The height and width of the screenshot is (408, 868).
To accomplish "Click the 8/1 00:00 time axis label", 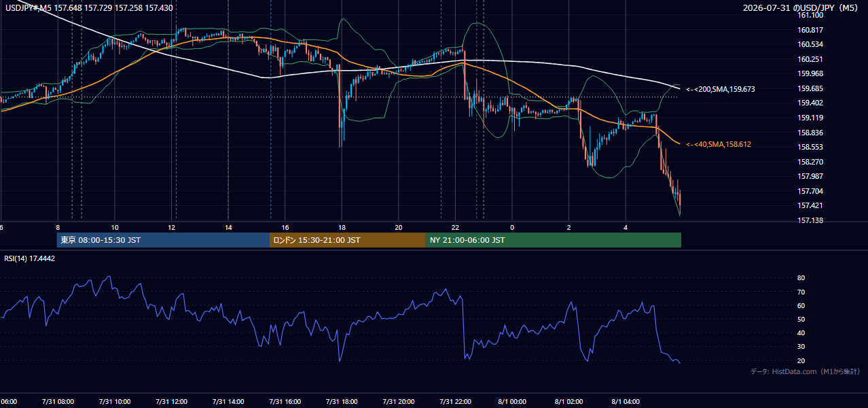I will [x=512, y=402].
